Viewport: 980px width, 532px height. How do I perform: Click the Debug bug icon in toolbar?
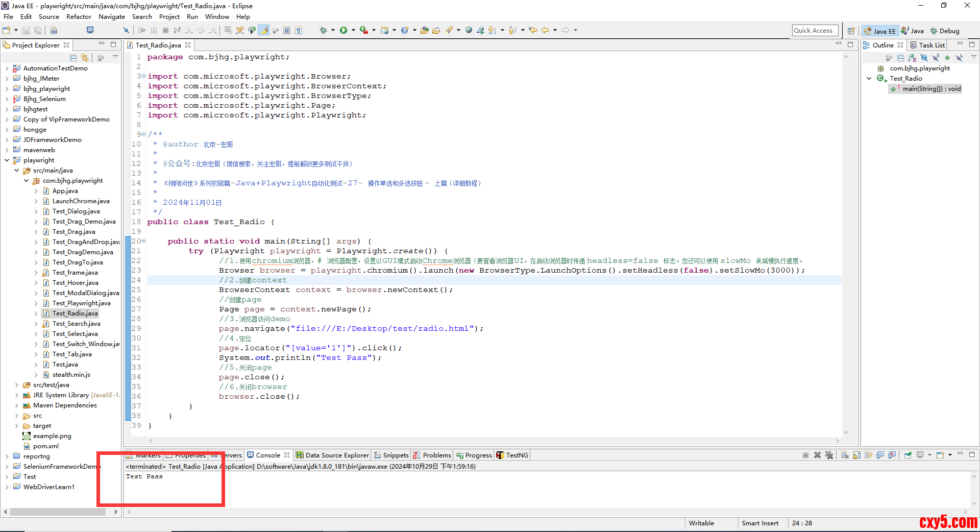323,30
